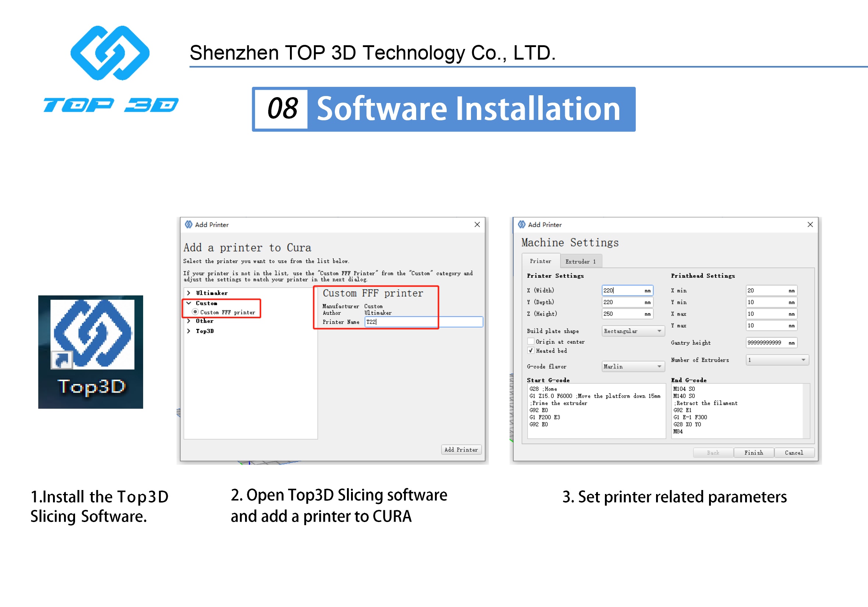This screenshot has height=607, width=868.
Task: Select the Custom FFF printer radio button
Action: (195, 312)
